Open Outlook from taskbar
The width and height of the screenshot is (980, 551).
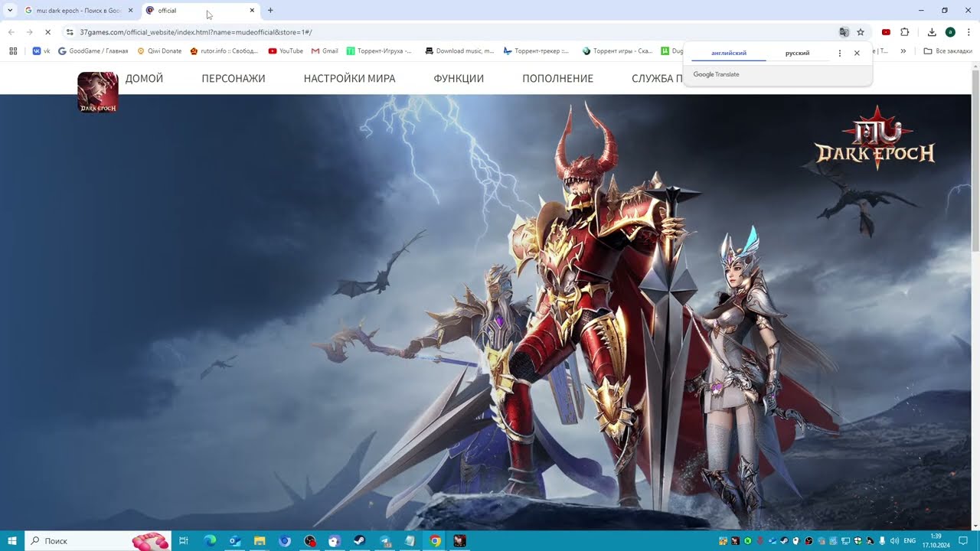[235, 541]
